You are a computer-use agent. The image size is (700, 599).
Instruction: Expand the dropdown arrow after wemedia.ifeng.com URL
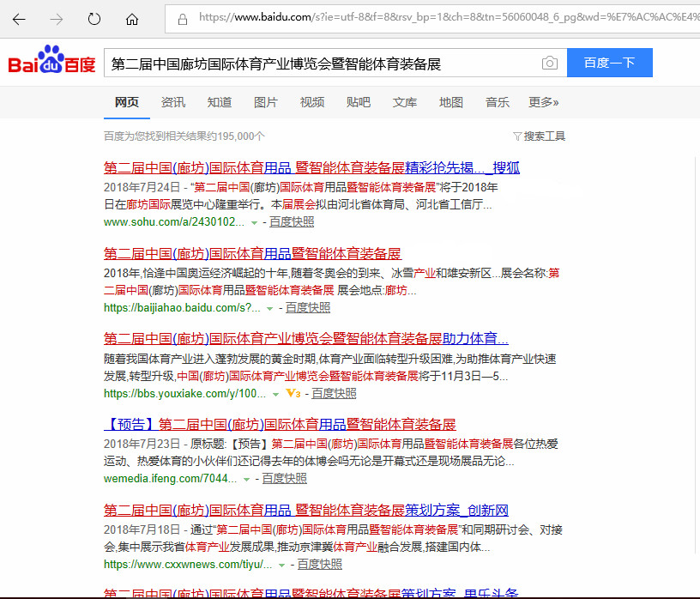click(246, 480)
